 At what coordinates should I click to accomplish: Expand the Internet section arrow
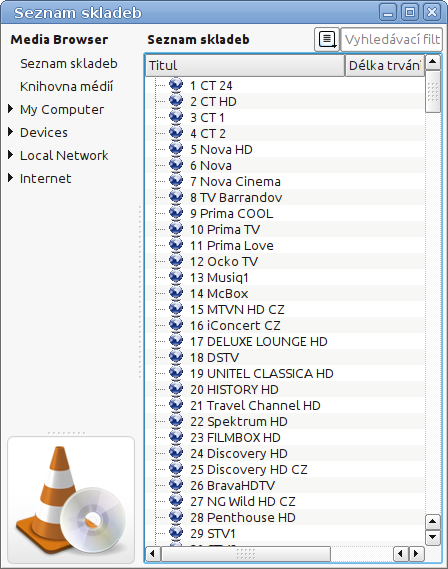click(11, 178)
